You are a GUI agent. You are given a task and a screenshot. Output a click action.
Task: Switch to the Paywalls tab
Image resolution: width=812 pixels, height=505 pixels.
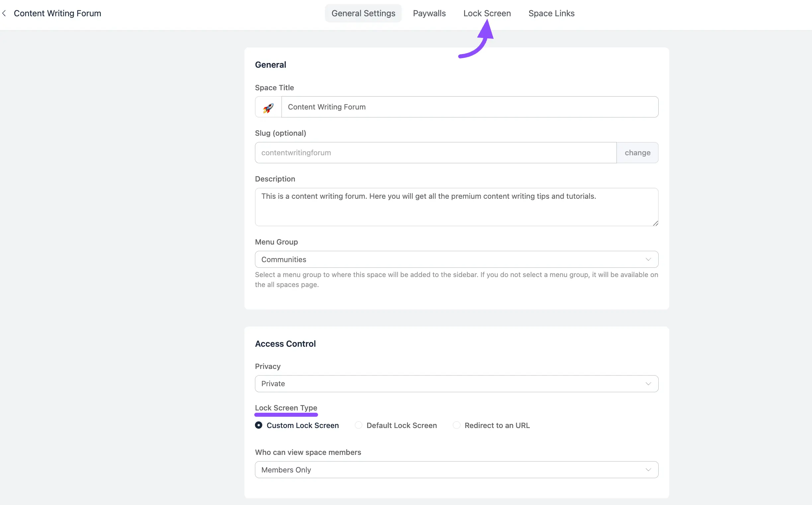(x=429, y=13)
